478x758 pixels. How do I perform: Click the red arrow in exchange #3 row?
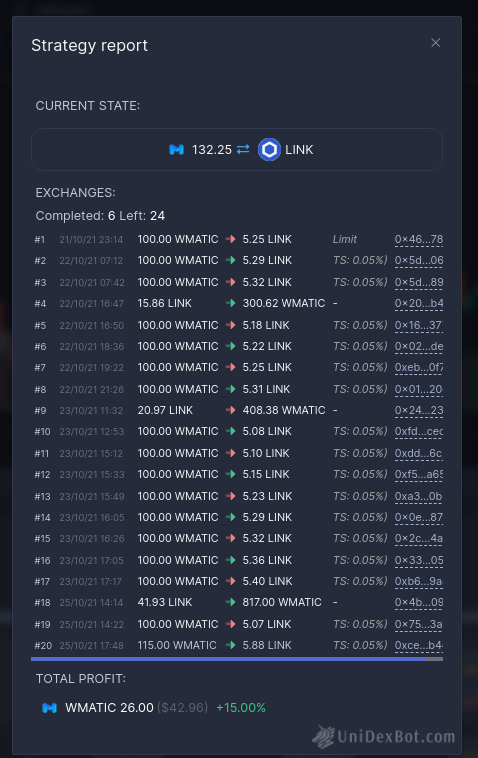pos(231,282)
